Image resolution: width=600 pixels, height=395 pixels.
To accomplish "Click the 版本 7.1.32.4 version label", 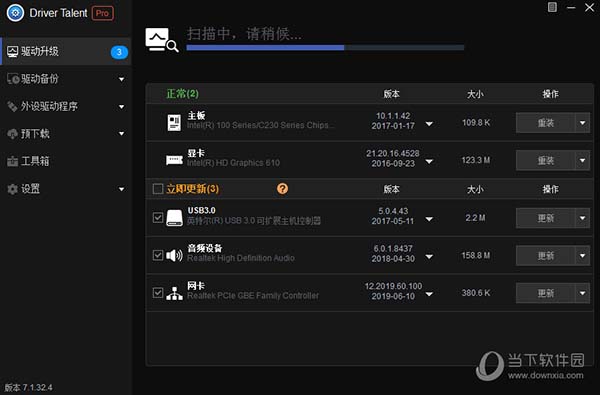I will coord(28,387).
